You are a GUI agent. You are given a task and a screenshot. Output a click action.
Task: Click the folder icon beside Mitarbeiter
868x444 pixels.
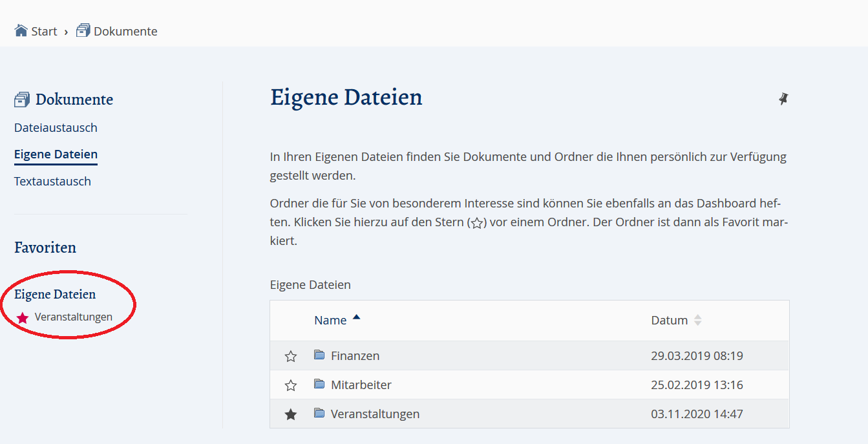click(x=320, y=385)
